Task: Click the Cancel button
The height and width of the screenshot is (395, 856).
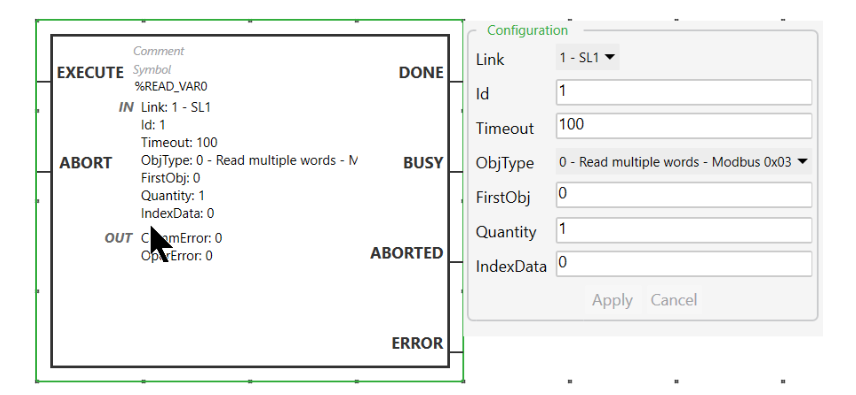Action: click(x=674, y=300)
